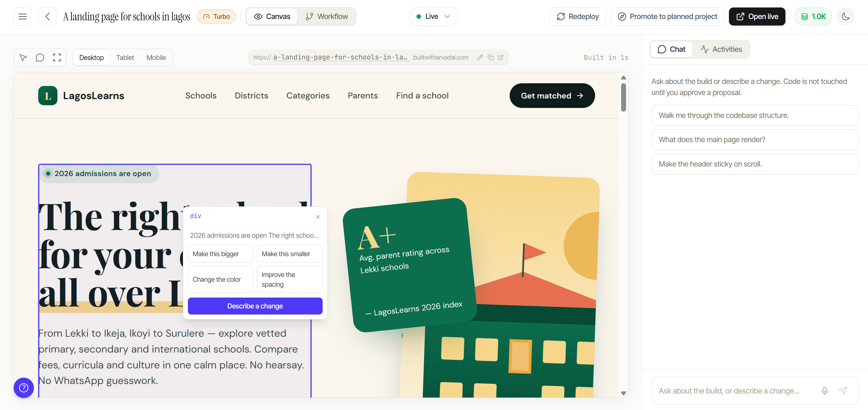868x410 pixels.
Task: Click the Redeploy button
Action: point(577,17)
